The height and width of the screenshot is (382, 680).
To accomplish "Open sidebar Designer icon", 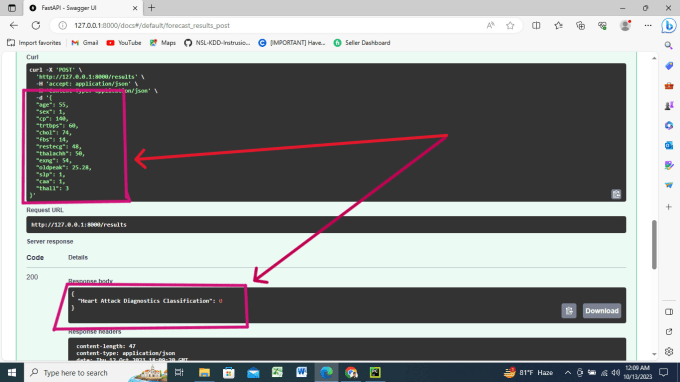I will [x=669, y=165].
